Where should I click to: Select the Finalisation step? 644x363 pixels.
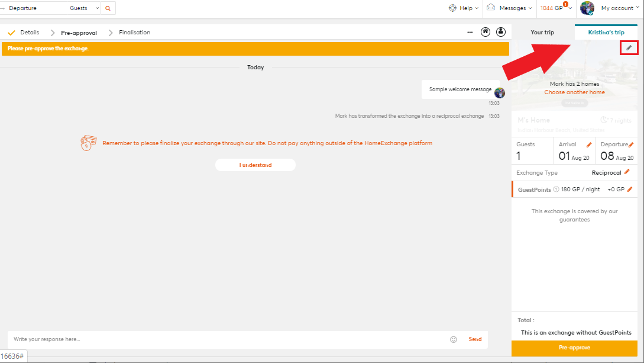pos(134,33)
